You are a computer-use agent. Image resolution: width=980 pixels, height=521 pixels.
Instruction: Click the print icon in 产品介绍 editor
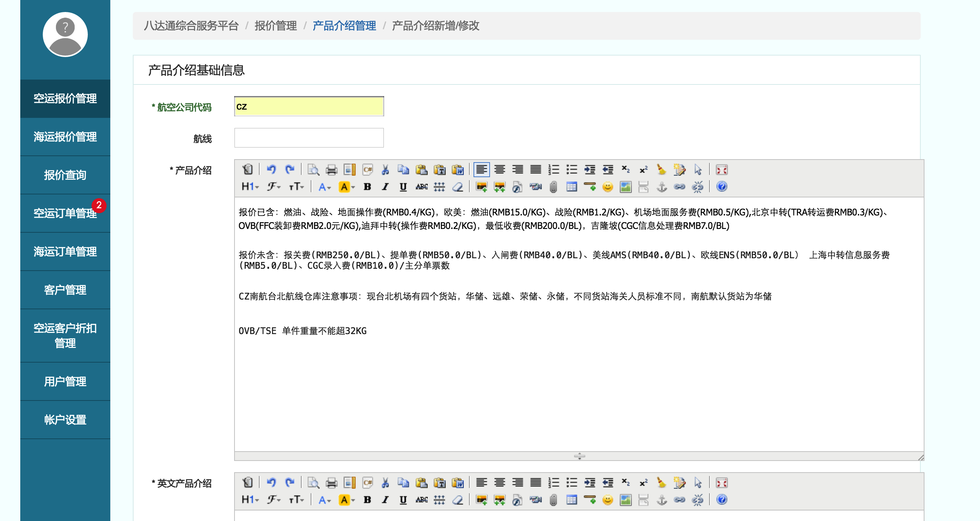coord(331,170)
